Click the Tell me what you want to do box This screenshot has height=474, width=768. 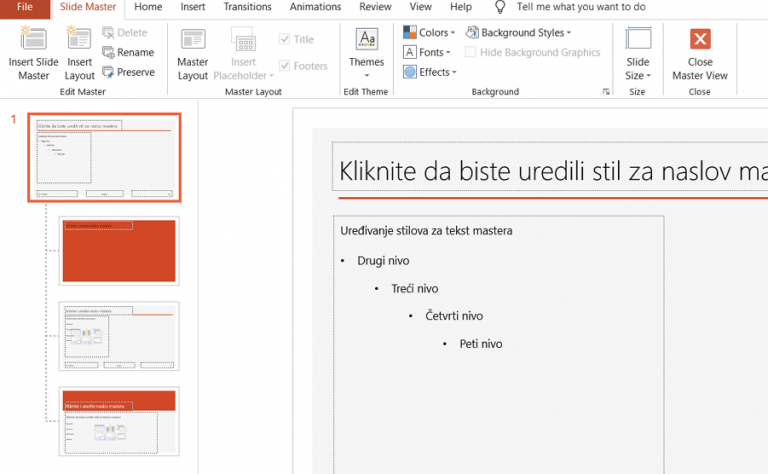(x=581, y=7)
